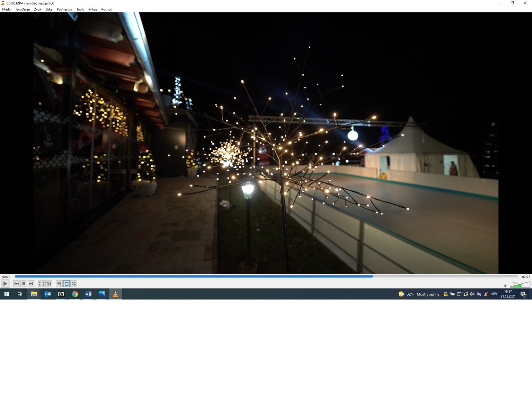
Task: Jump to previous media item
Action: pos(16,284)
